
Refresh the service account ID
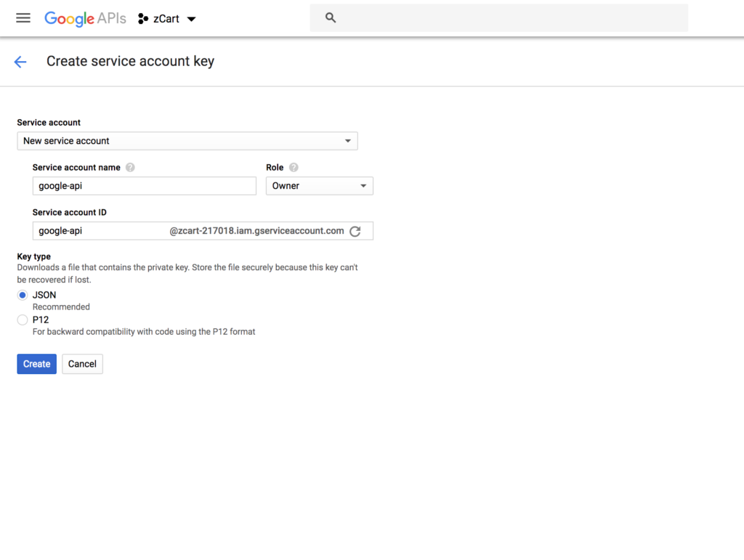355,231
